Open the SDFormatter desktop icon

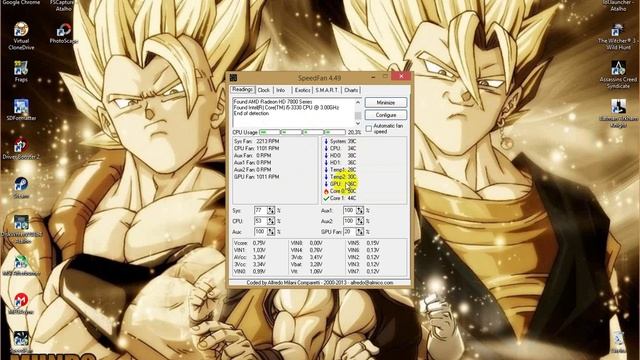[21, 109]
